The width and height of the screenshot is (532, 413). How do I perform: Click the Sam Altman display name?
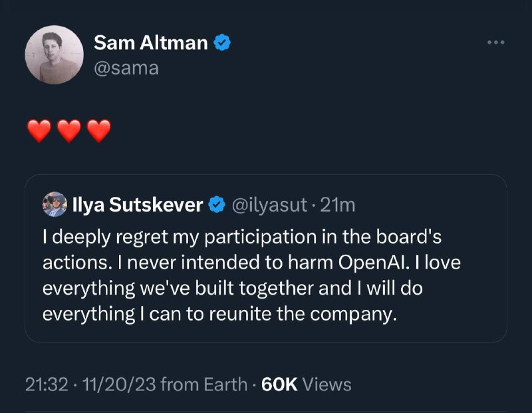click(151, 43)
